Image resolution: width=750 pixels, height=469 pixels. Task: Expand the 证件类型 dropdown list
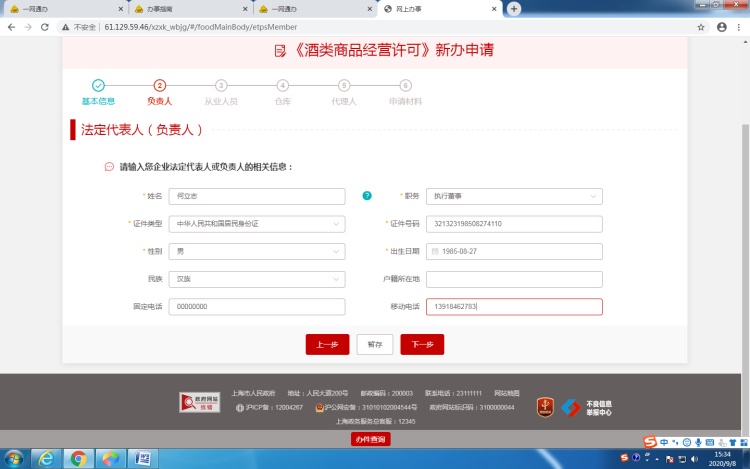(257, 224)
